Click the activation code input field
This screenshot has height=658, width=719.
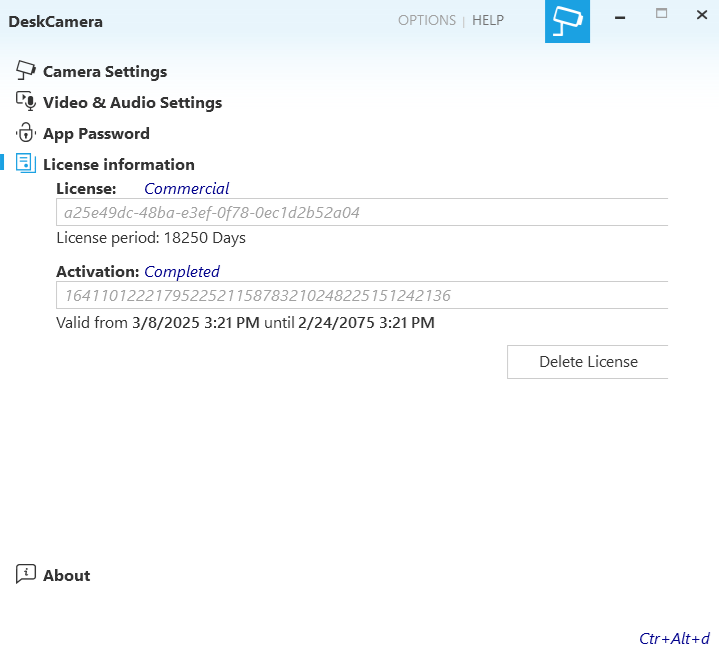coord(362,295)
